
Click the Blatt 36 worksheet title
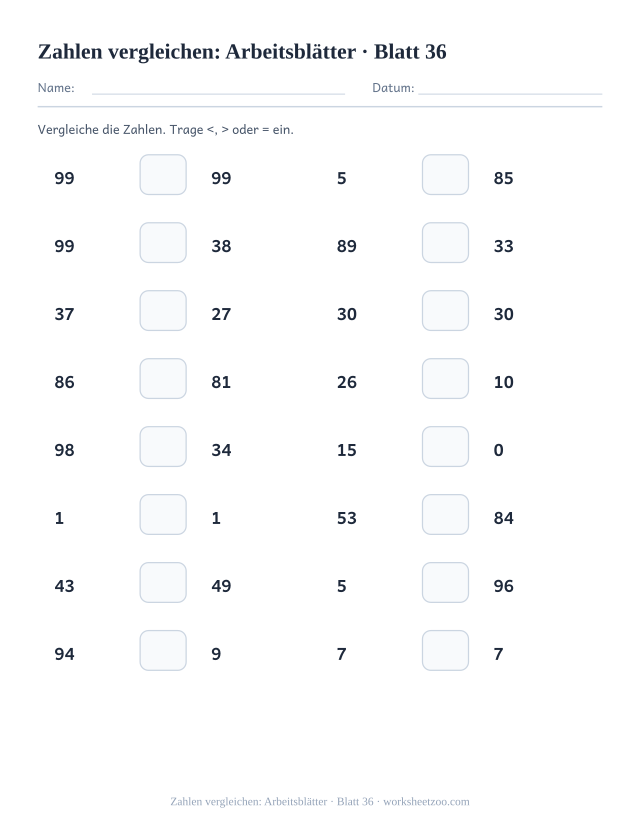[242, 52]
